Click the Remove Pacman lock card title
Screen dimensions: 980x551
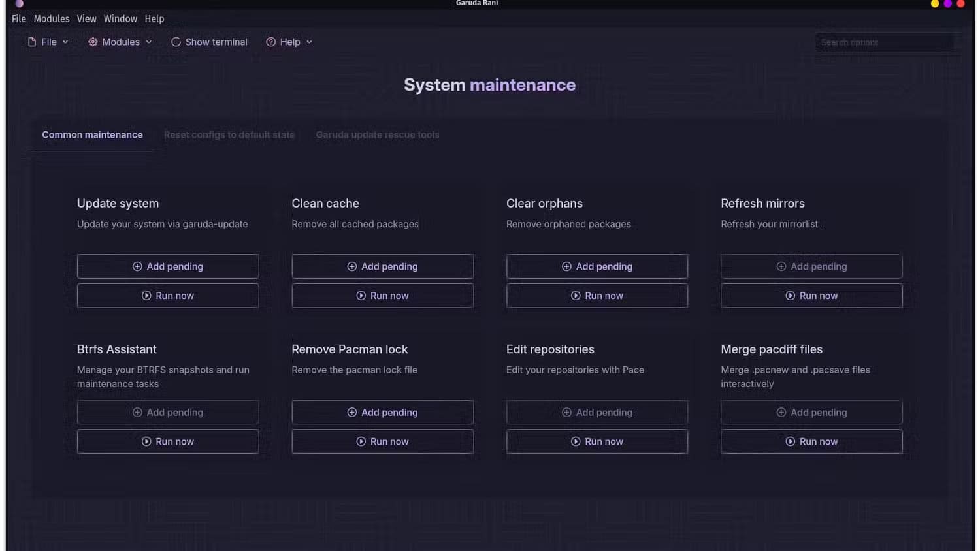[350, 349]
